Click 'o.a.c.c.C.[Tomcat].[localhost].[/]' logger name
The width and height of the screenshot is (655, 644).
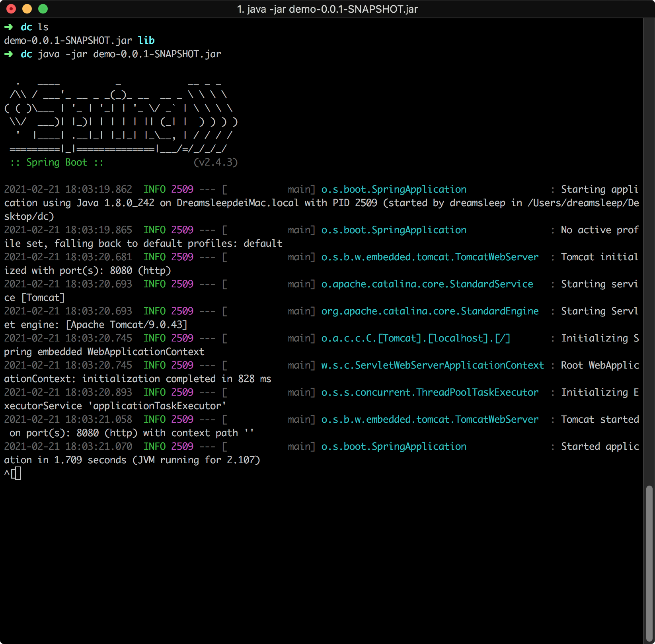[x=416, y=338]
